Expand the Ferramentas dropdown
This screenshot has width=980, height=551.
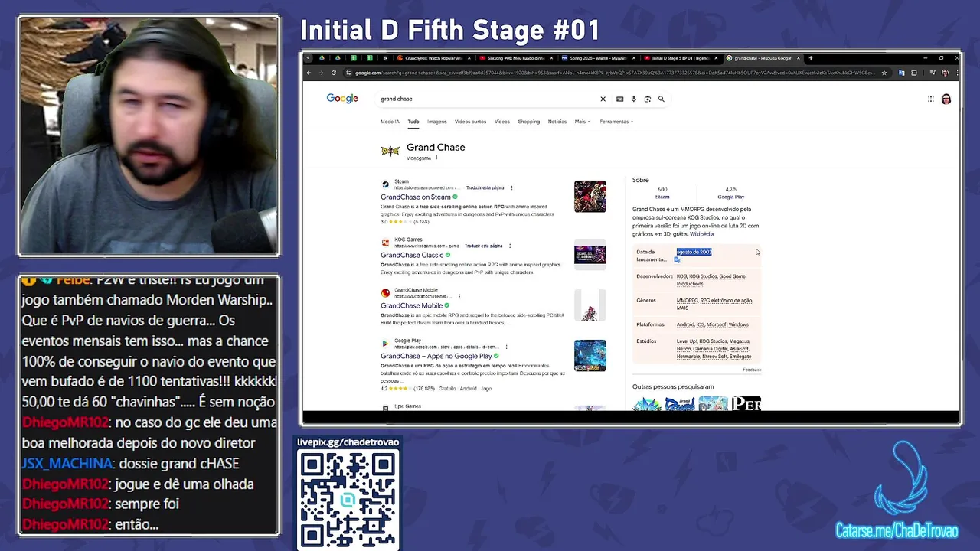616,122
